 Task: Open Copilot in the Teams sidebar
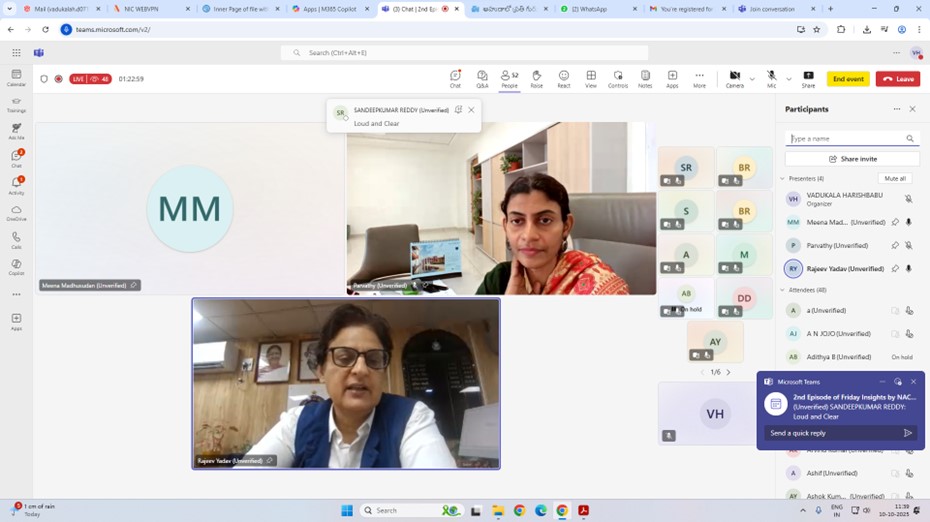coord(16,267)
